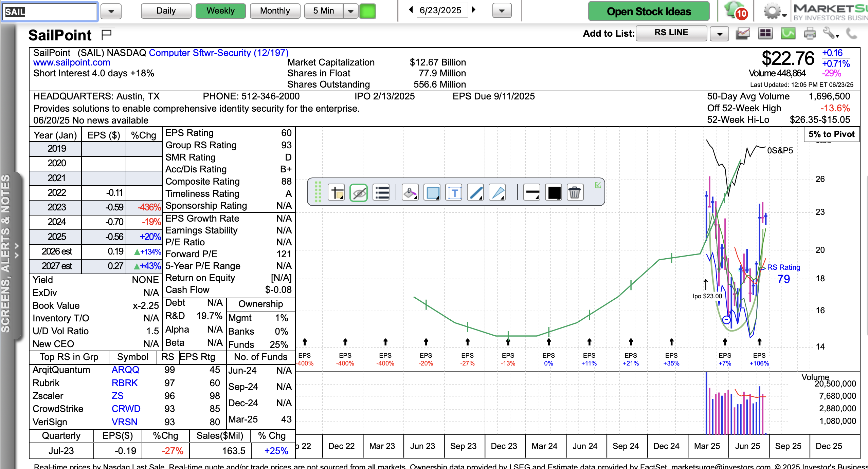
Task: Click the Open Stock Ideas button
Action: pos(649,12)
